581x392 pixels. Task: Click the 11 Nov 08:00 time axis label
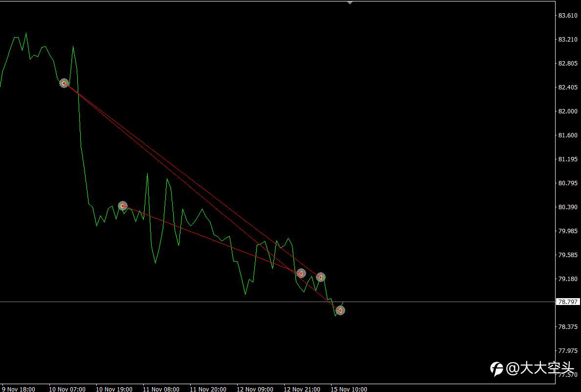click(161, 389)
